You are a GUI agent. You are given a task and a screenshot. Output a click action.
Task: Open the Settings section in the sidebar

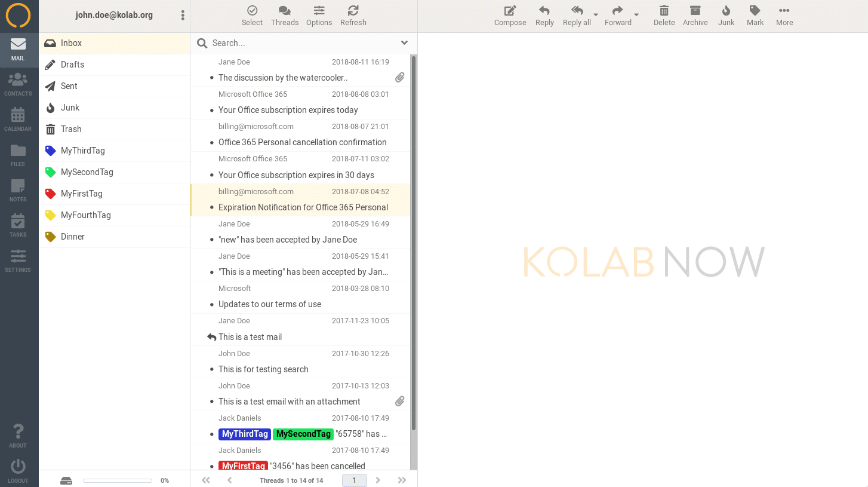click(x=17, y=259)
